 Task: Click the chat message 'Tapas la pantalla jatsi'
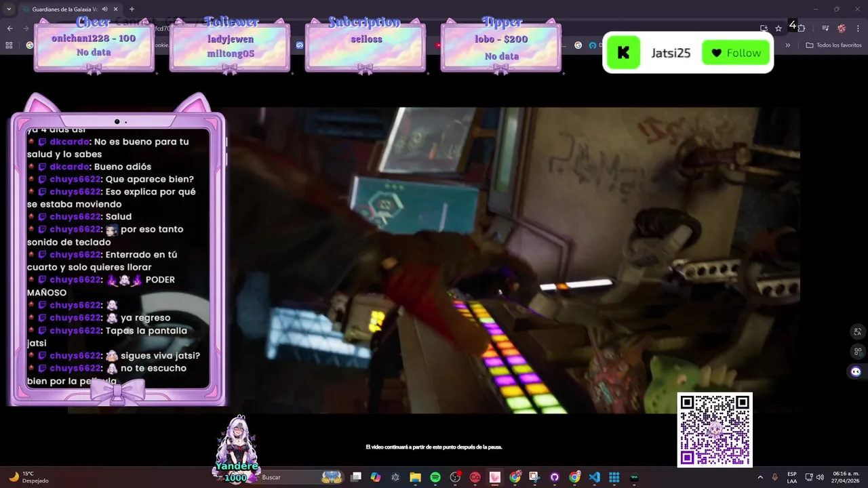(x=107, y=337)
